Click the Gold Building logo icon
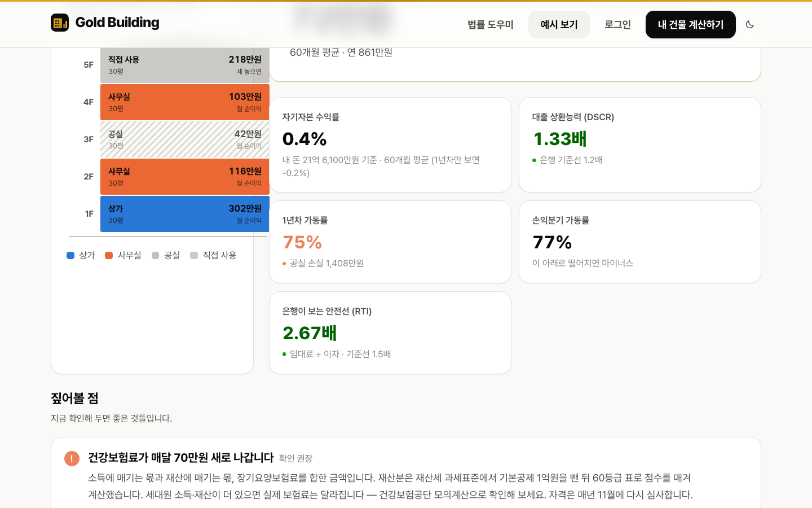The height and width of the screenshot is (508, 812). [60, 23]
